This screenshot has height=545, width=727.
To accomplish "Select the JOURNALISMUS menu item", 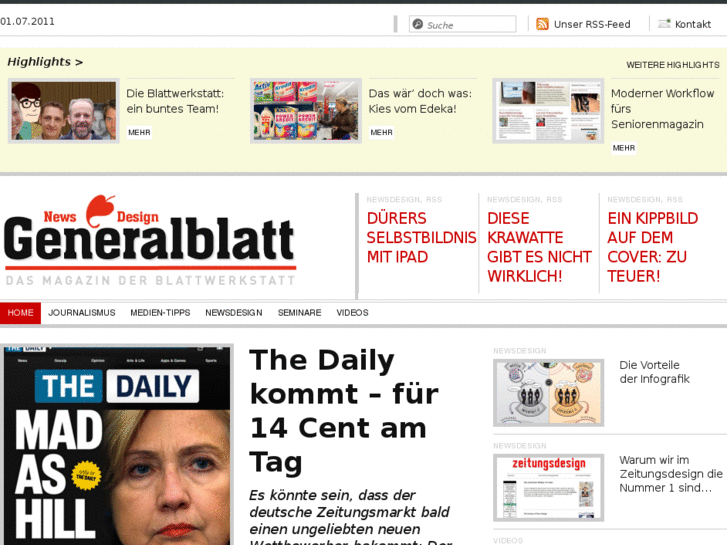I will tap(82, 313).
